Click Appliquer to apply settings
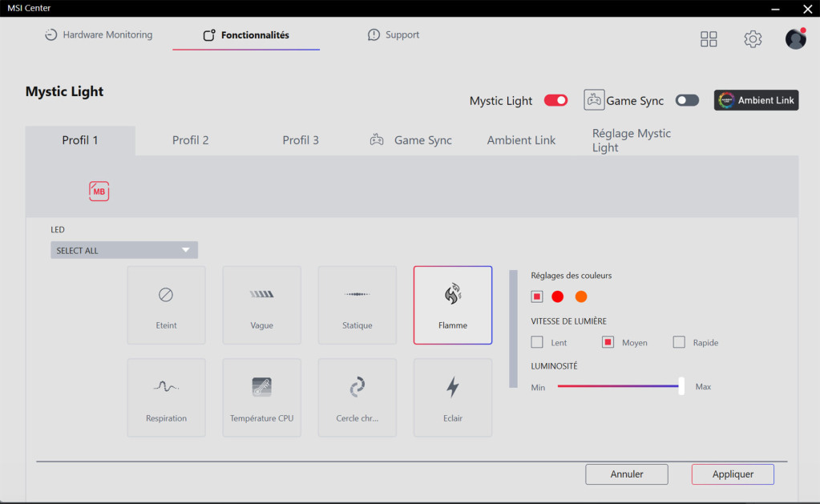The image size is (820, 504). coord(733,474)
